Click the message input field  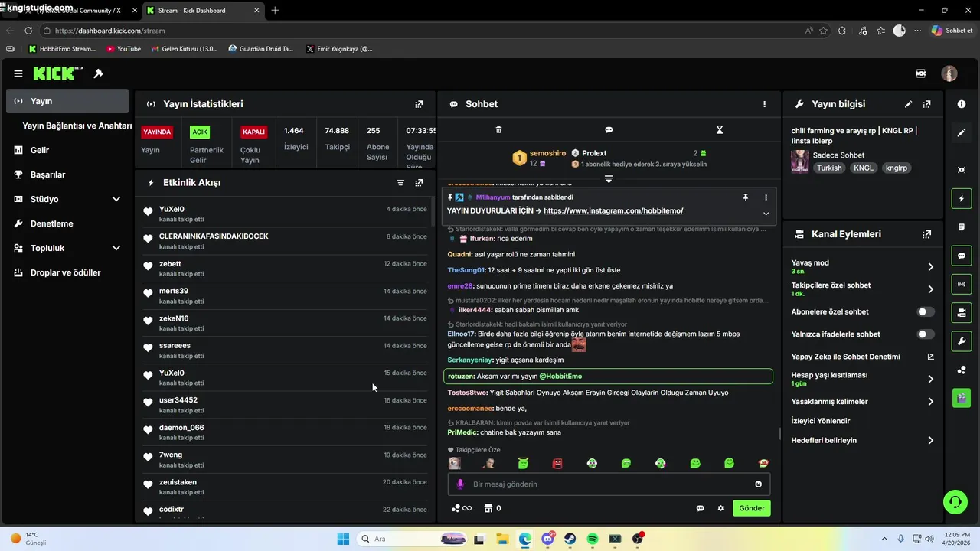point(609,484)
